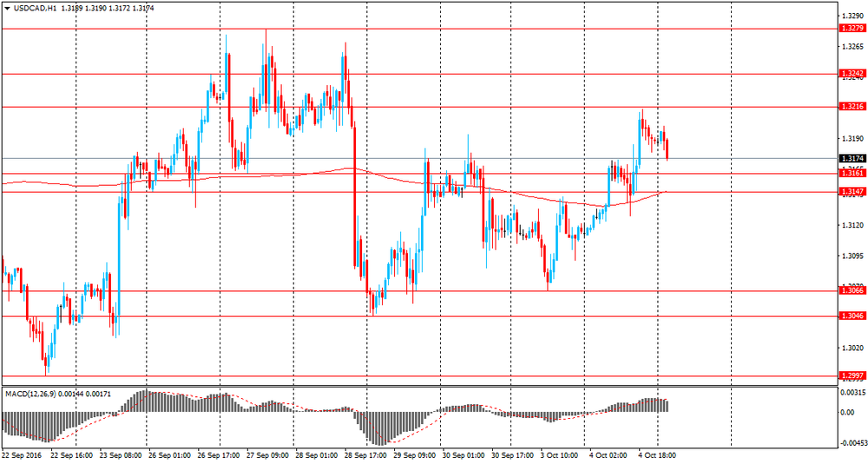Click the 30 Sep 17:00 time label
This screenshot has height=464, width=868.
click(x=512, y=455)
